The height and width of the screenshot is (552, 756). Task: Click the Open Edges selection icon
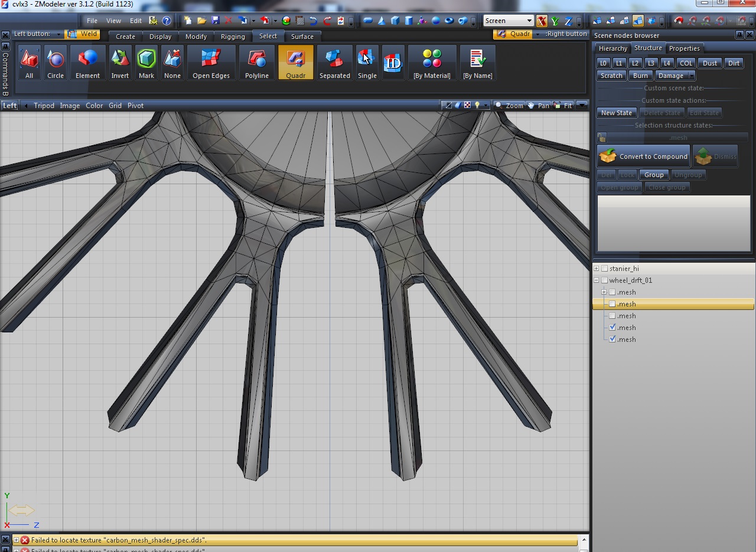211,63
